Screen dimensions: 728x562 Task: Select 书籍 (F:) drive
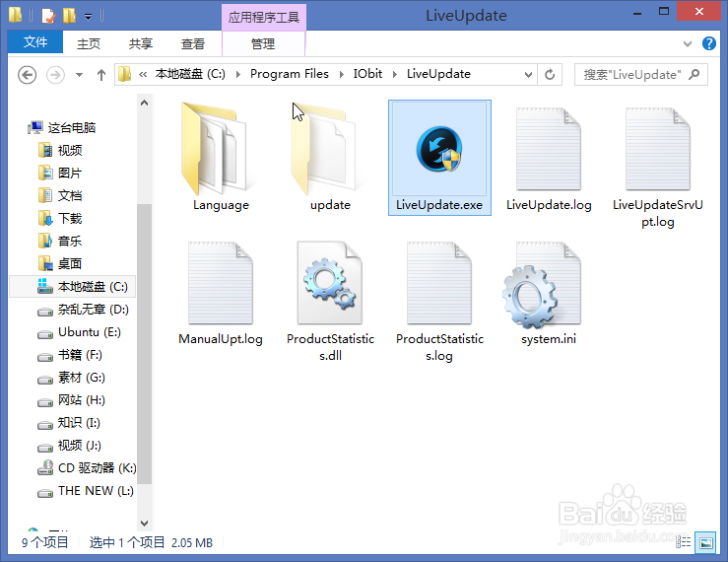tap(70, 355)
